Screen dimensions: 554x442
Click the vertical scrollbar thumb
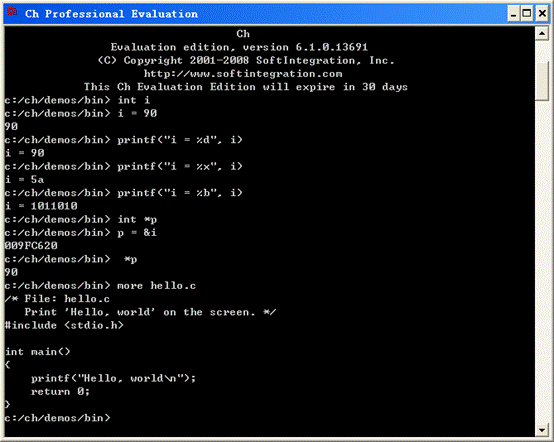[x=542, y=81]
